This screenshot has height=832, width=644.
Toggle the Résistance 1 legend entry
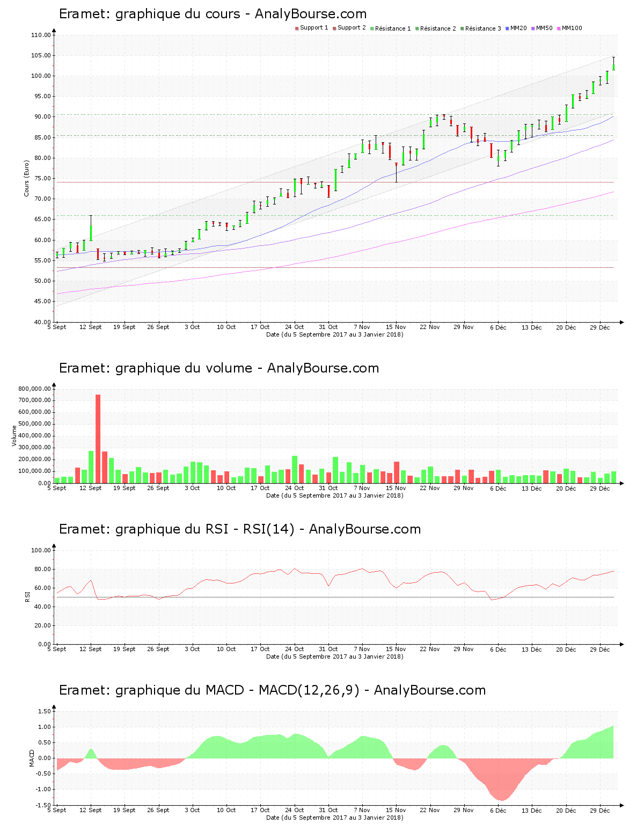(x=391, y=28)
